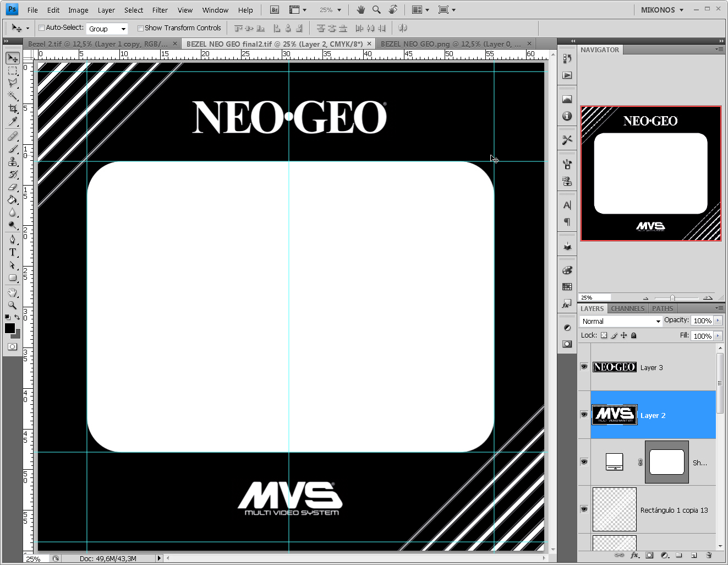Select the Type tool
Image resolution: width=728 pixels, height=565 pixels.
pyautogui.click(x=12, y=252)
